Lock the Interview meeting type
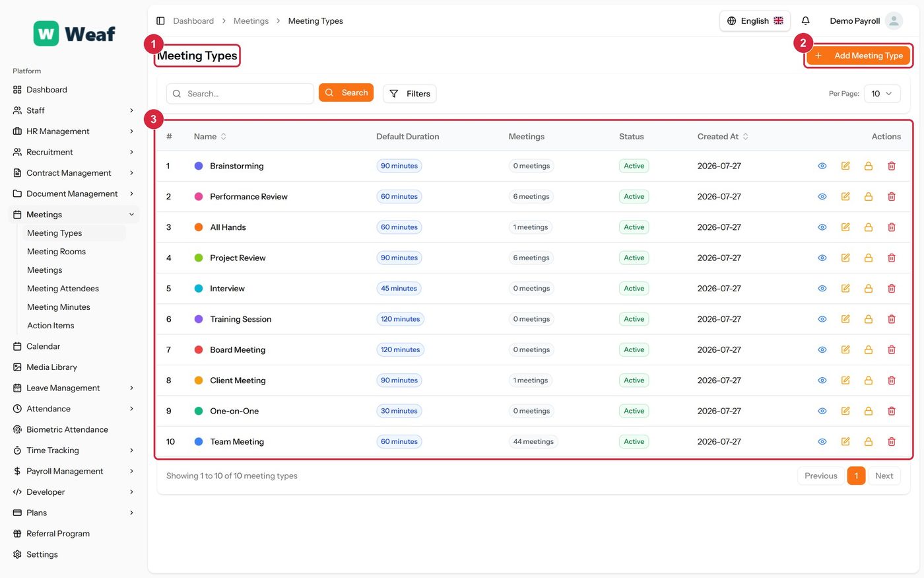The height and width of the screenshot is (578, 924). coord(869,289)
